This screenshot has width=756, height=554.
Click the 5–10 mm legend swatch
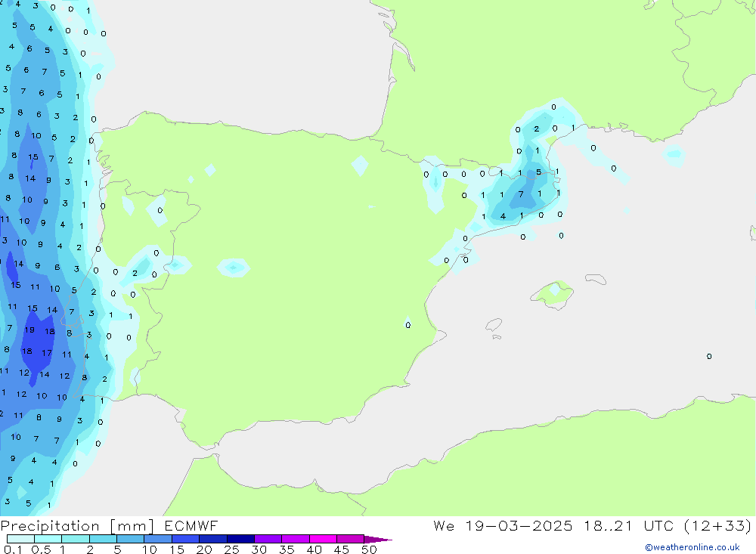coord(130,539)
